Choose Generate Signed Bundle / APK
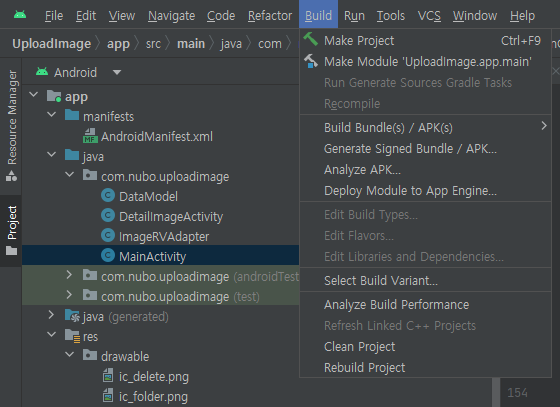The width and height of the screenshot is (560, 407). (x=425, y=149)
